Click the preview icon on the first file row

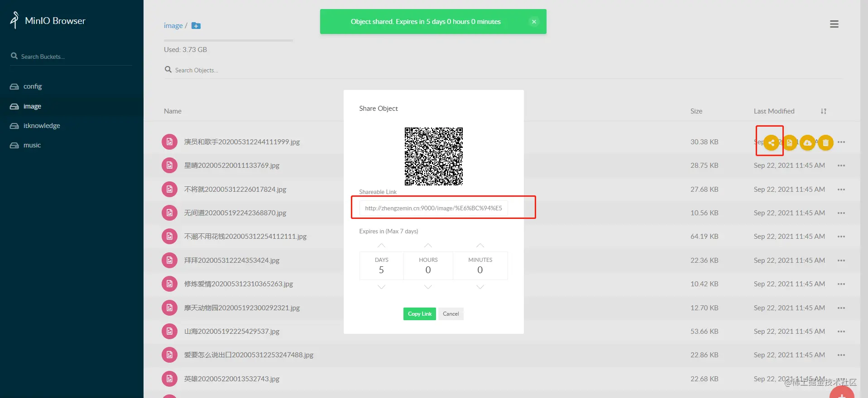click(789, 142)
